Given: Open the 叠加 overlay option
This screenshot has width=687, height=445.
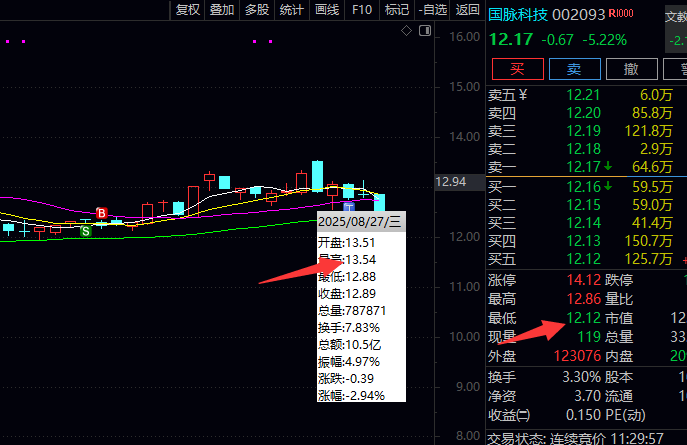Looking at the screenshot, I should click(x=222, y=10).
